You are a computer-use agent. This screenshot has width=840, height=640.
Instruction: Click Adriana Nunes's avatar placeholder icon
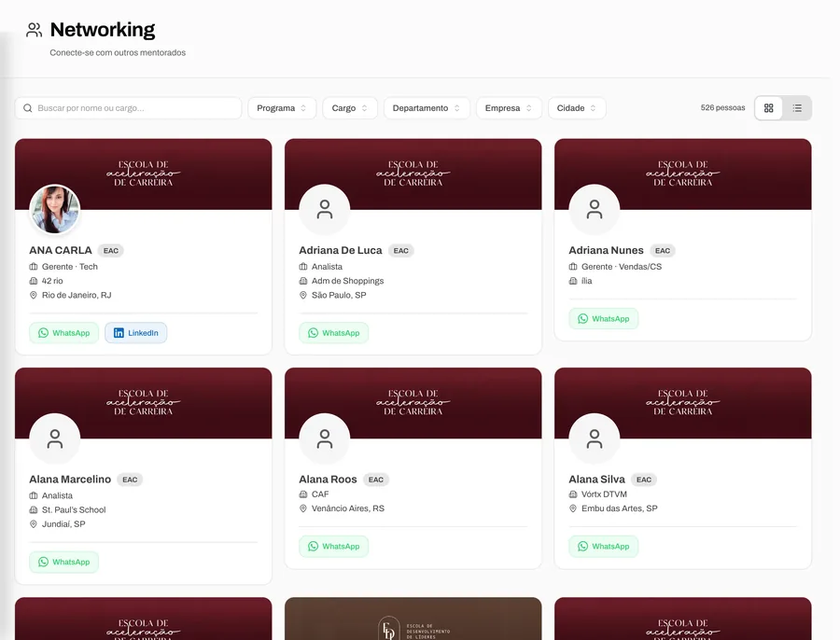click(x=595, y=209)
